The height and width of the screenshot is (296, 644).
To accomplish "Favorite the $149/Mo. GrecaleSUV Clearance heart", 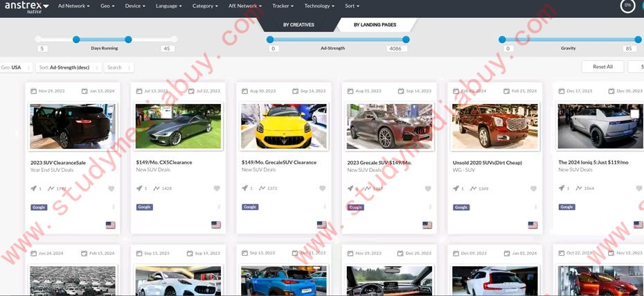I will point(323,189).
